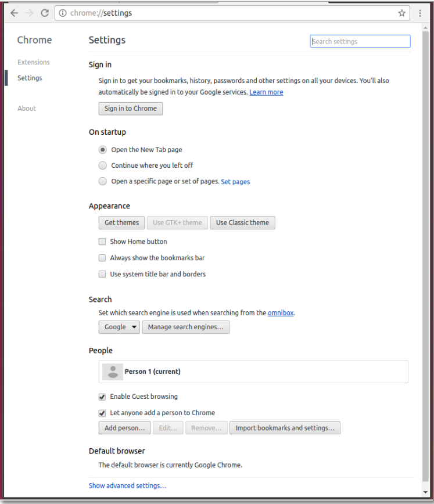Image resolution: width=434 pixels, height=504 pixels.
Task: Select Open the New Tab page option
Action: pyautogui.click(x=103, y=150)
